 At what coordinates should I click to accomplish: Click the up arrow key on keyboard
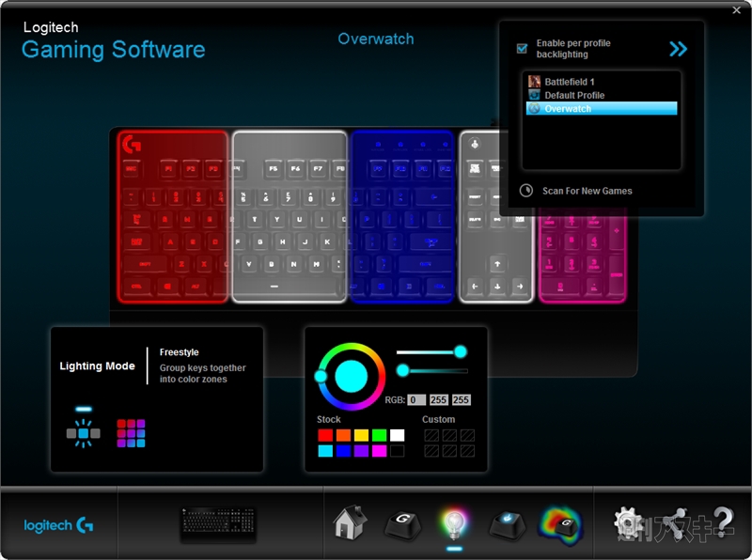coord(497,264)
